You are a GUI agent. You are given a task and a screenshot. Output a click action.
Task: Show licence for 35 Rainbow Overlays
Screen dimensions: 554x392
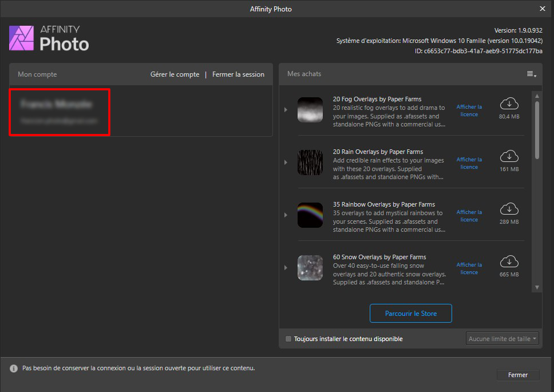pos(469,216)
